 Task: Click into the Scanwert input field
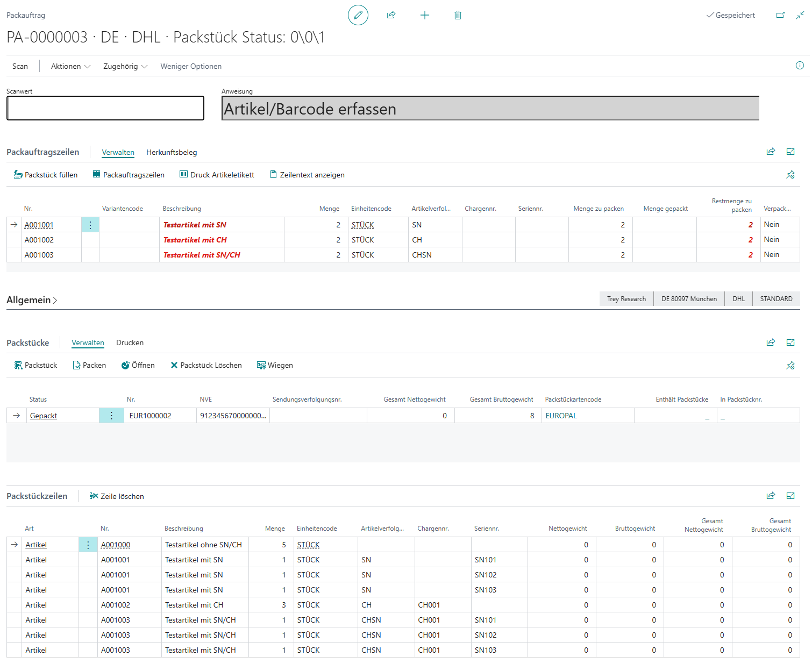105,108
